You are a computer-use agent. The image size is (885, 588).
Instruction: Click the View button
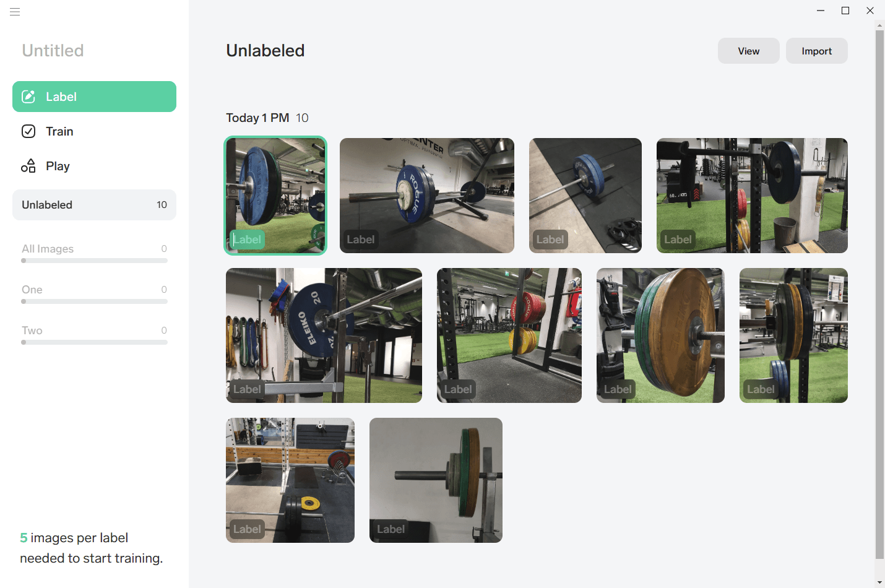pos(749,51)
